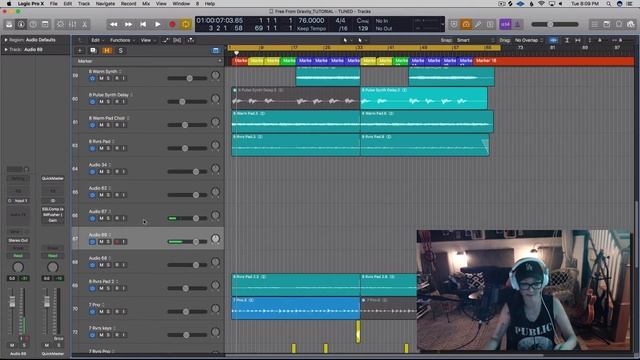
Task: Click the Add Track plus button
Action: pos(80,51)
